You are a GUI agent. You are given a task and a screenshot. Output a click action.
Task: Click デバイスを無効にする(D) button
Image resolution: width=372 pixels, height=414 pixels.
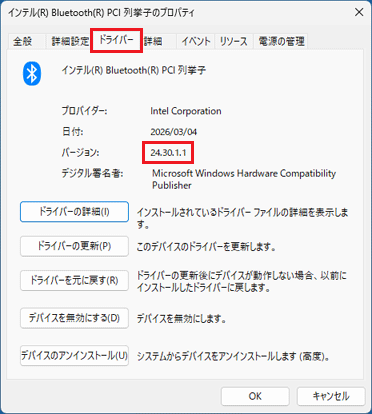coord(74,318)
